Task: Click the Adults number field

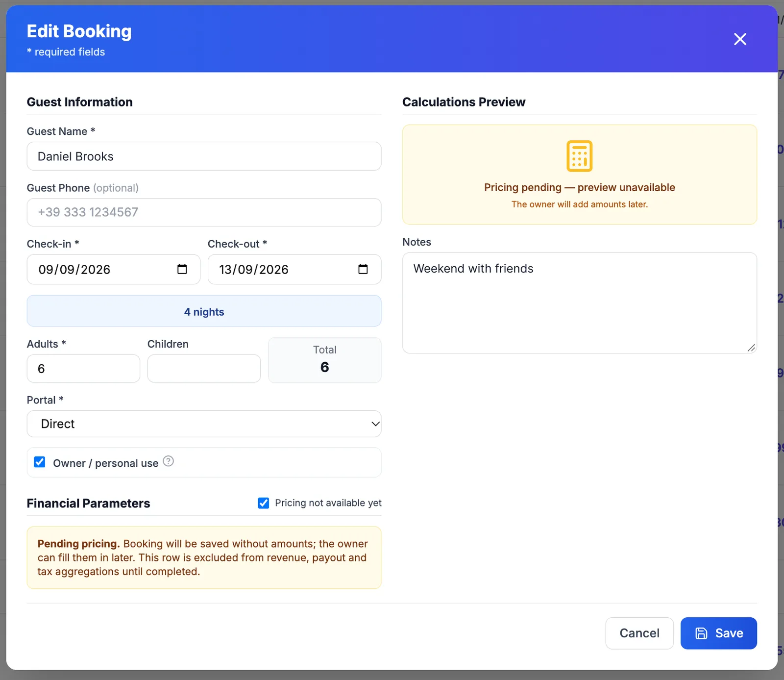Action: point(83,369)
